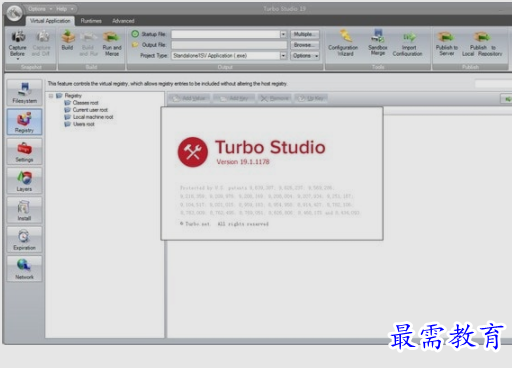Select Current user root in registry tree
The height and width of the screenshot is (368, 512).
click(90, 110)
